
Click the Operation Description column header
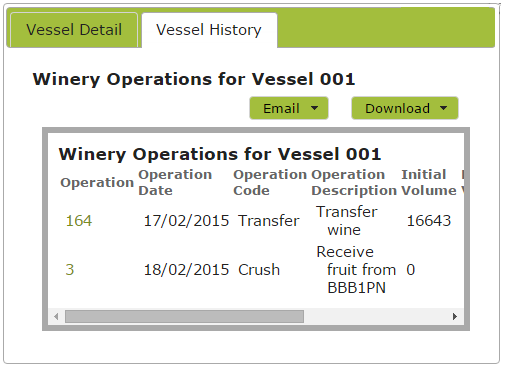coord(354,182)
